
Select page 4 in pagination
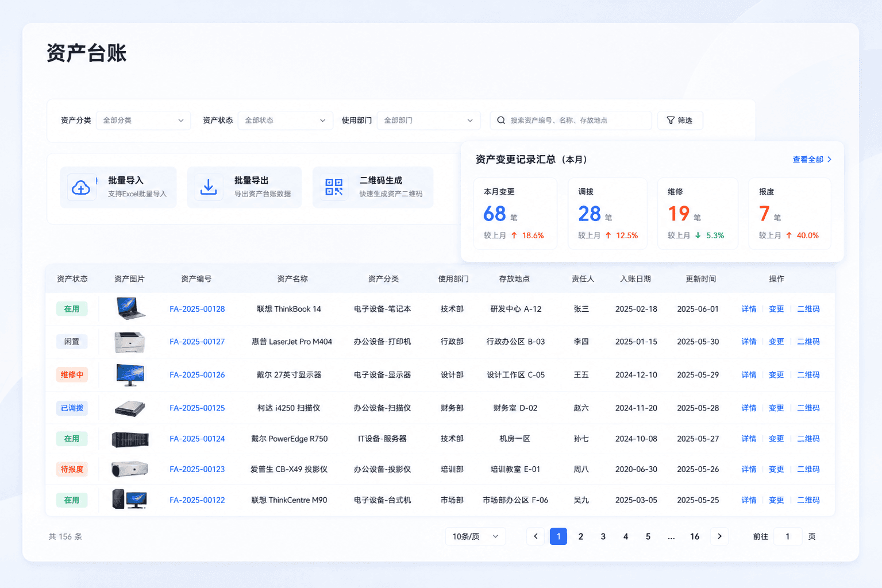click(626, 536)
